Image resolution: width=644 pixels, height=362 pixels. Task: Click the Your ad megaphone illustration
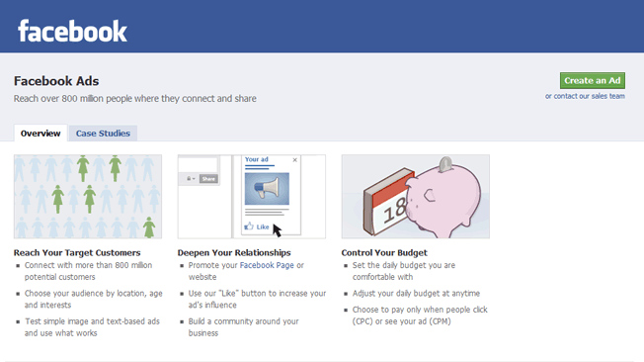[x=251, y=197]
